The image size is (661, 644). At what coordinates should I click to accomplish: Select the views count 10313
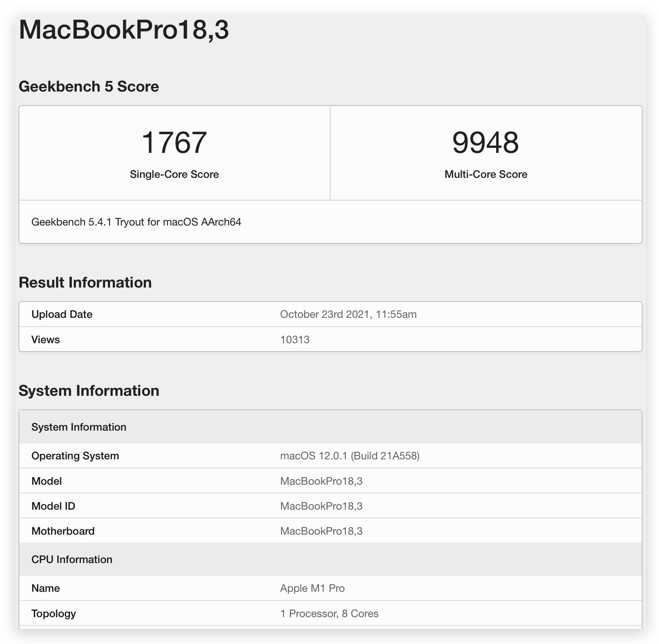[295, 339]
